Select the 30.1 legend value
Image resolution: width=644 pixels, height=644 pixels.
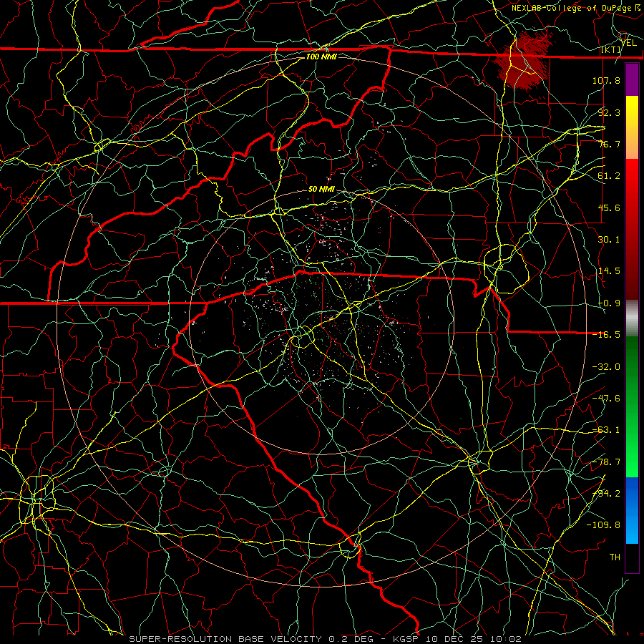[609, 240]
